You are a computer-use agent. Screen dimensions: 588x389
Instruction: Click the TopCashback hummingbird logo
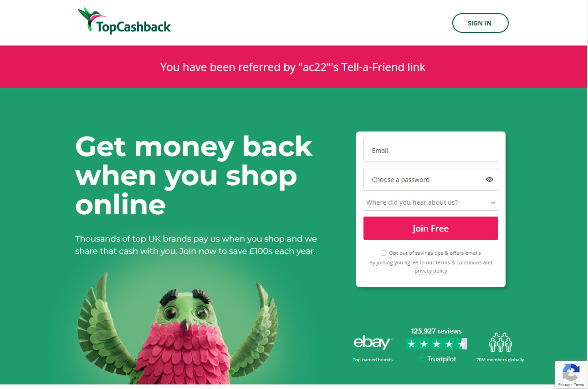coord(124,21)
